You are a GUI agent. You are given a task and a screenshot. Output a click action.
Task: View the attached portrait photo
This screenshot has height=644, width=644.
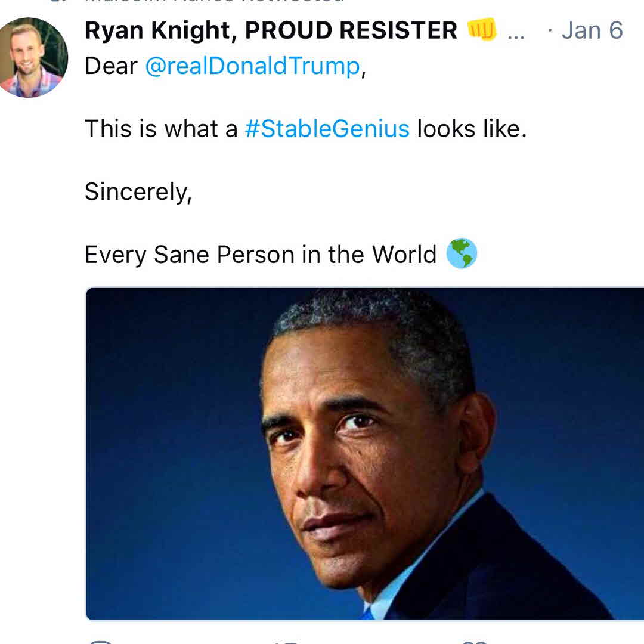(364, 453)
